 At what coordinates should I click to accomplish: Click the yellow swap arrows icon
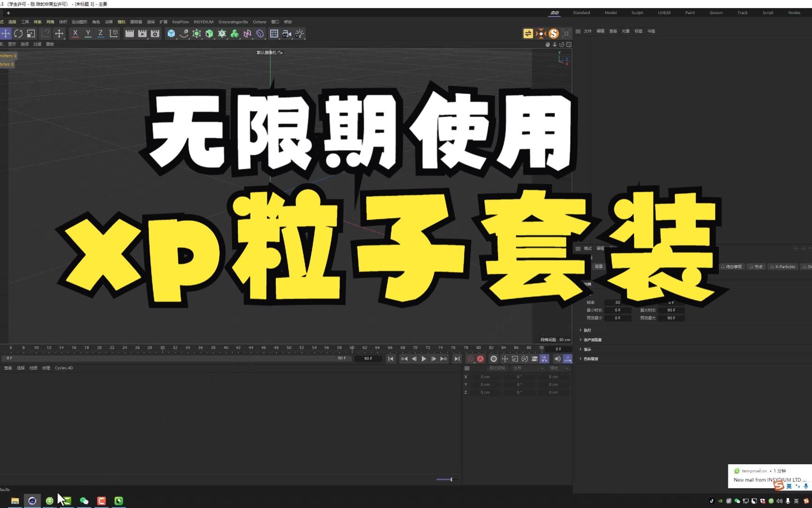click(528, 33)
